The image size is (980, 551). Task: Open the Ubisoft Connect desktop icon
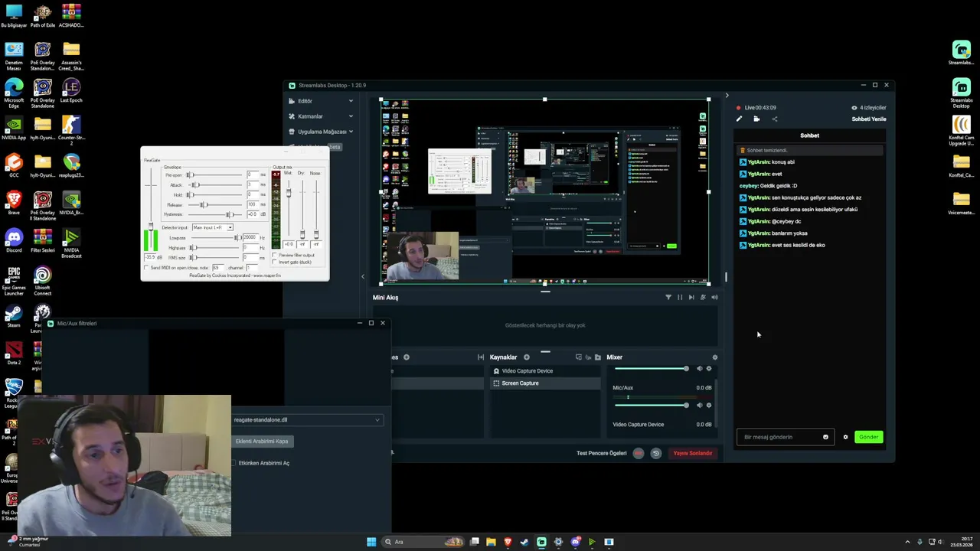[42, 279]
